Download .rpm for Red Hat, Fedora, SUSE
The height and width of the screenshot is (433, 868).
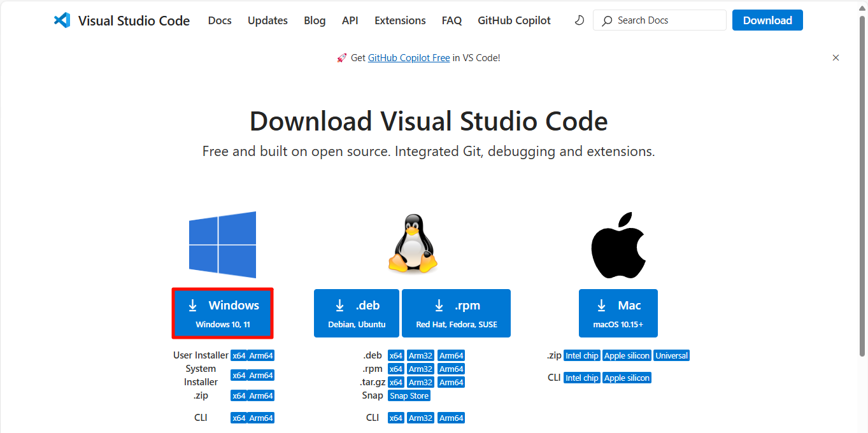point(456,313)
